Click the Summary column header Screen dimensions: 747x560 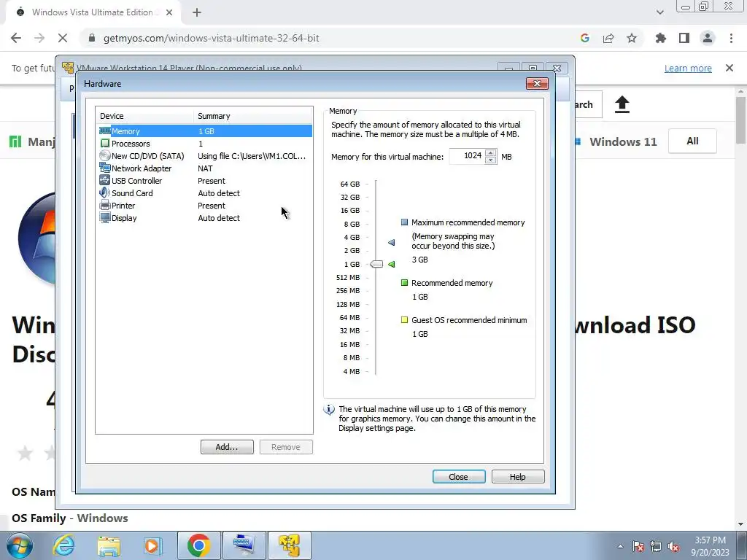(253, 116)
